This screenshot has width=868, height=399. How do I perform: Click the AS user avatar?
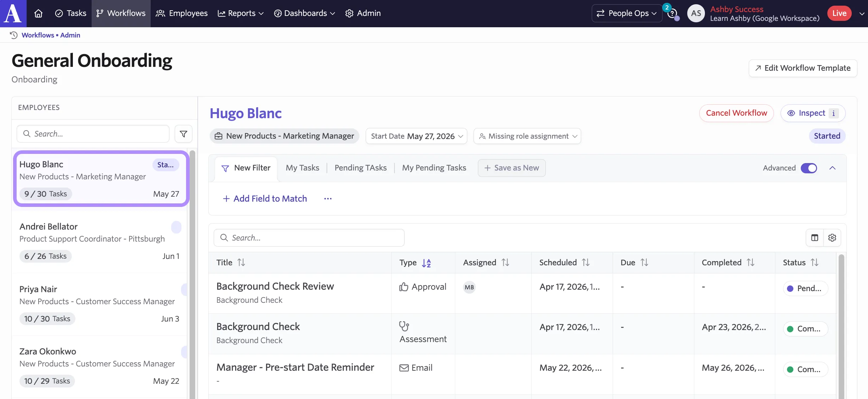[x=696, y=13]
